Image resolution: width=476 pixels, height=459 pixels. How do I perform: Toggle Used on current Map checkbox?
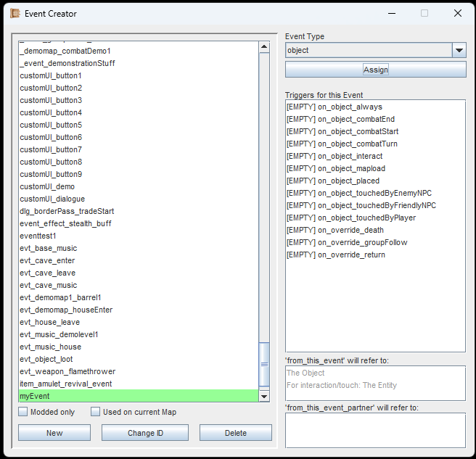point(96,412)
